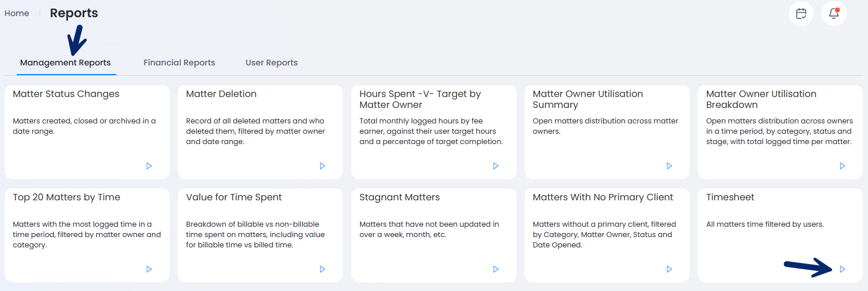Click the Matter Deletion card title
The image size is (868, 291).
(221, 94)
